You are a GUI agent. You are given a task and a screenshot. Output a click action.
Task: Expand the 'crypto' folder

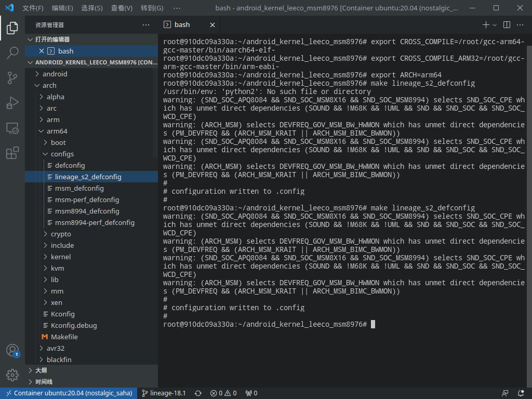point(61,234)
